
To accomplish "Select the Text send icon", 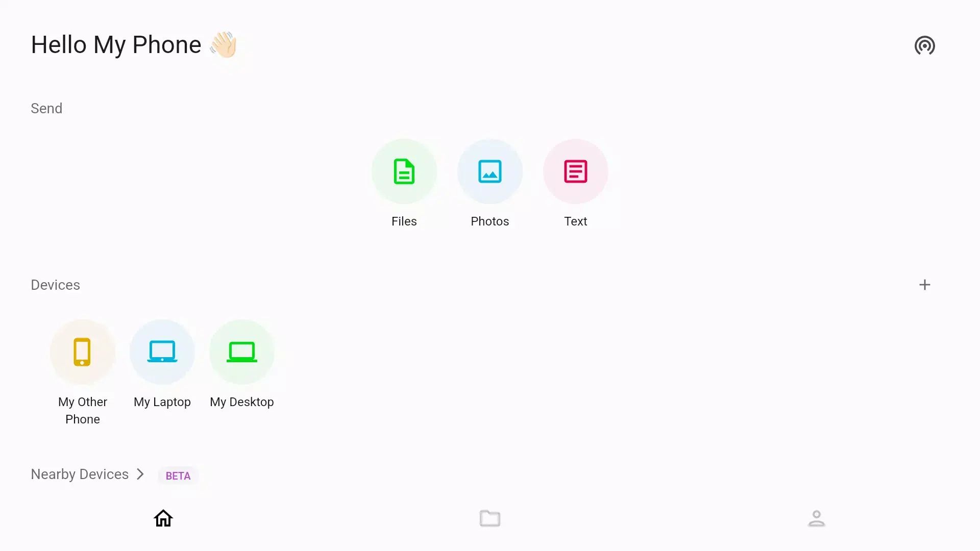I will pyautogui.click(x=575, y=171).
